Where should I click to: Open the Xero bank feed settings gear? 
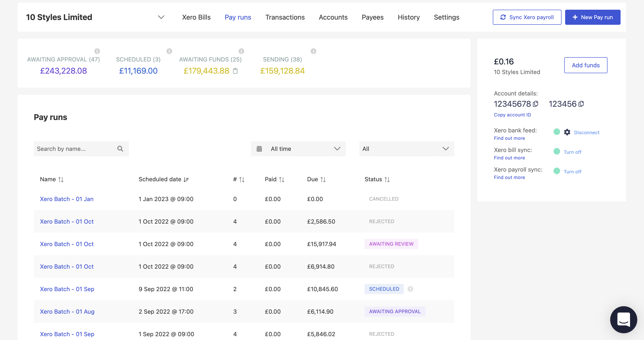(x=567, y=132)
